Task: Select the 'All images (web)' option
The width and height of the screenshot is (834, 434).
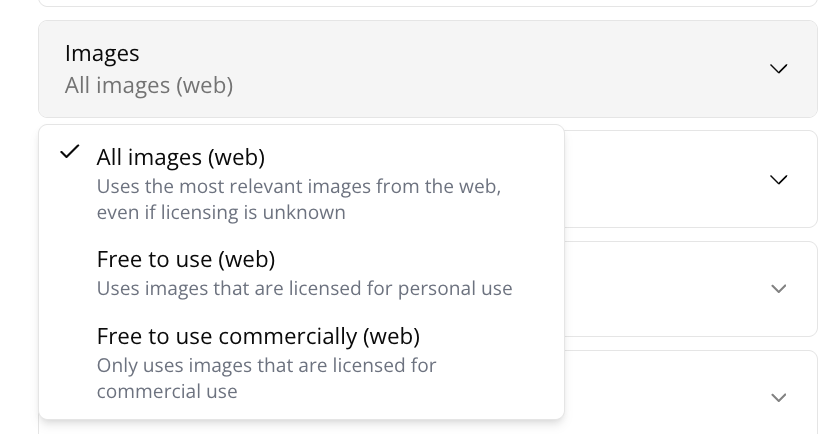Action: click(180, 157)
